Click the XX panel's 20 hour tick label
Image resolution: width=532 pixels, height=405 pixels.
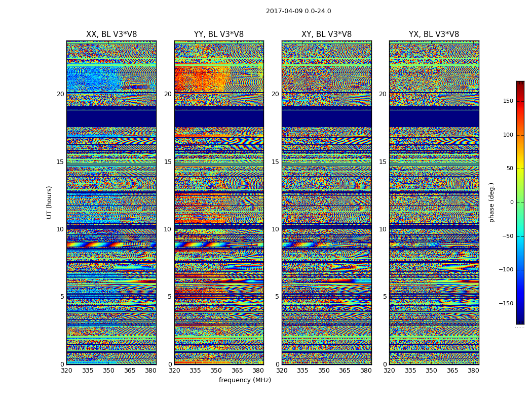60,94
